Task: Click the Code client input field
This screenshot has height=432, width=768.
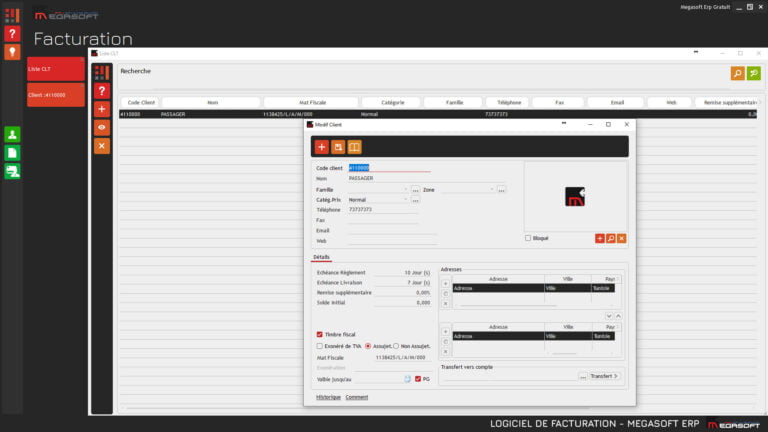Action: (x=389, y=168)
